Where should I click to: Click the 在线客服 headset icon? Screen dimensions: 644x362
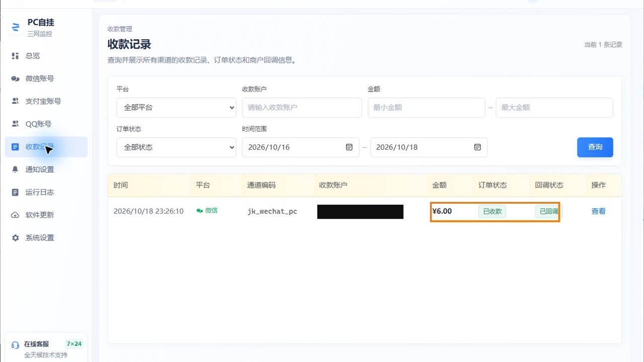click(x=15, y=345)
